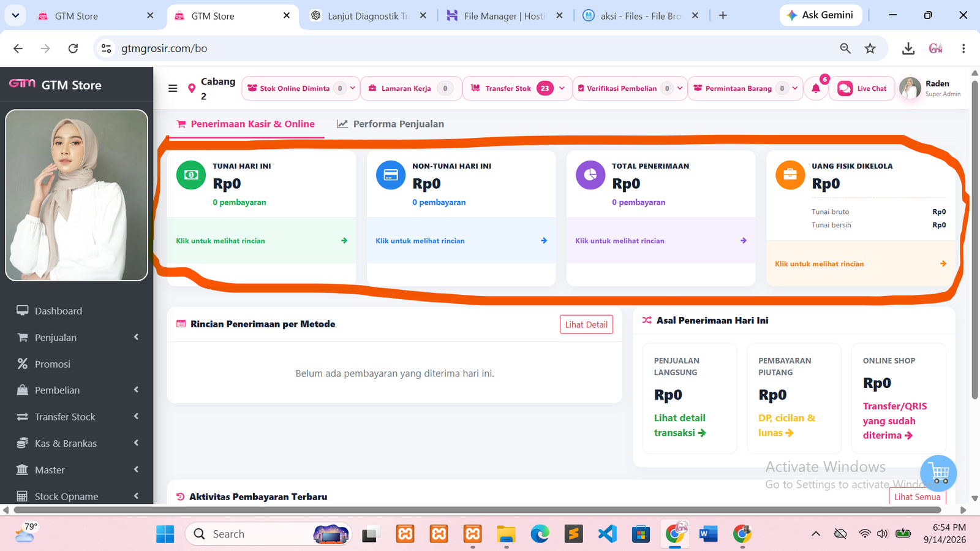Expand the Permintaan Barang dropdown
This screenshot has height=551, width=980.
795,88
